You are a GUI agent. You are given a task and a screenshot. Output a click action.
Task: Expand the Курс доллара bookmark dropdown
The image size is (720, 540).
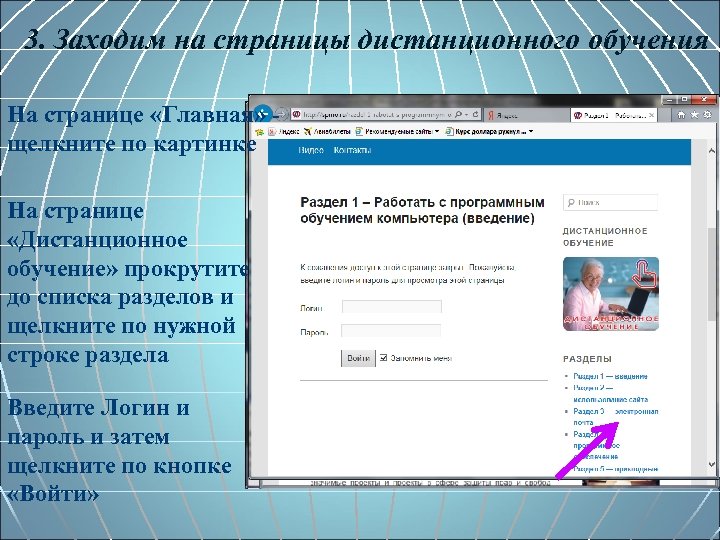point(531,131)
